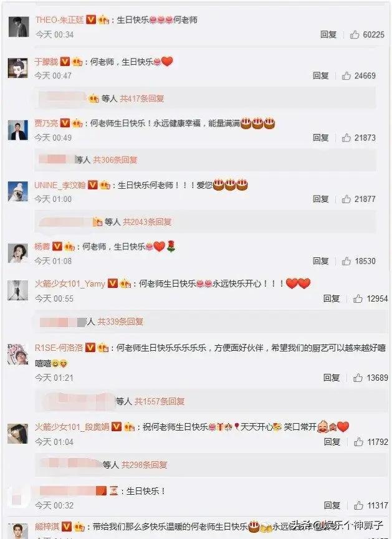This screenshot has height=539, width=392.
Task: Click thumbs-up on 于朦胧's comment
Action: pos(346,75)
